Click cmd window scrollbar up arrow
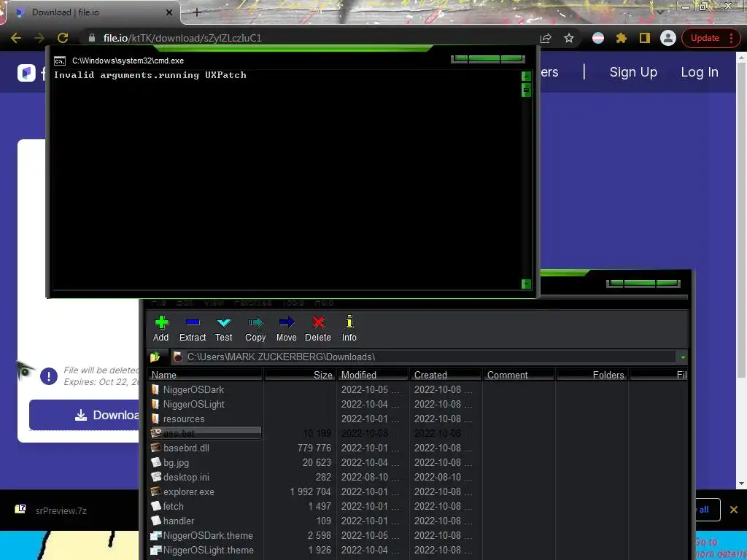The width and height of the screenshot is (747, 560). 526,77
